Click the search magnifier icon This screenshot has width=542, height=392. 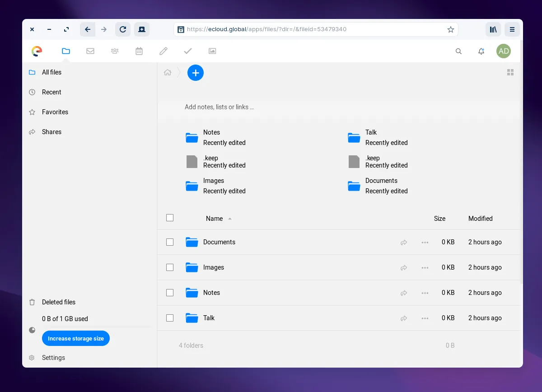click(458, 51)
